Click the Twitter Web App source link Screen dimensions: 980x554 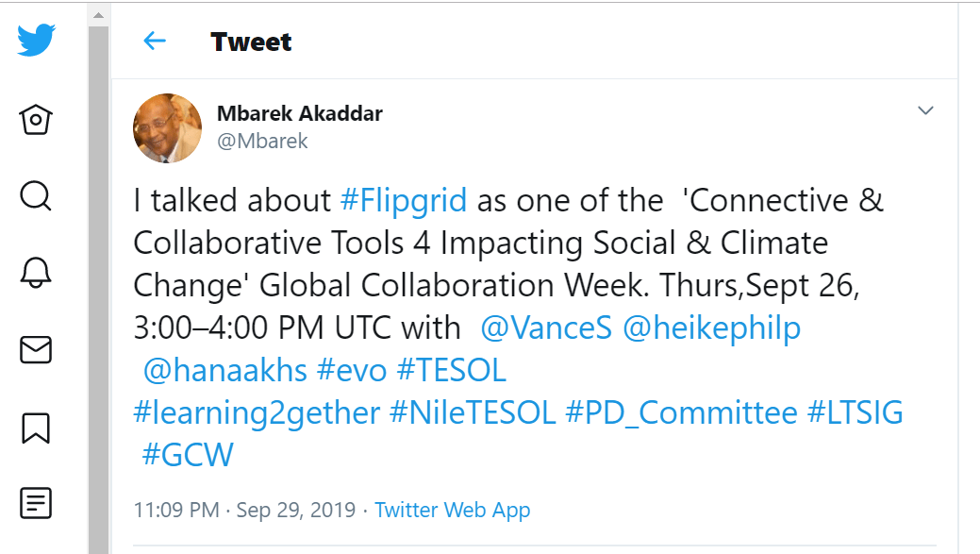[452, 511]
